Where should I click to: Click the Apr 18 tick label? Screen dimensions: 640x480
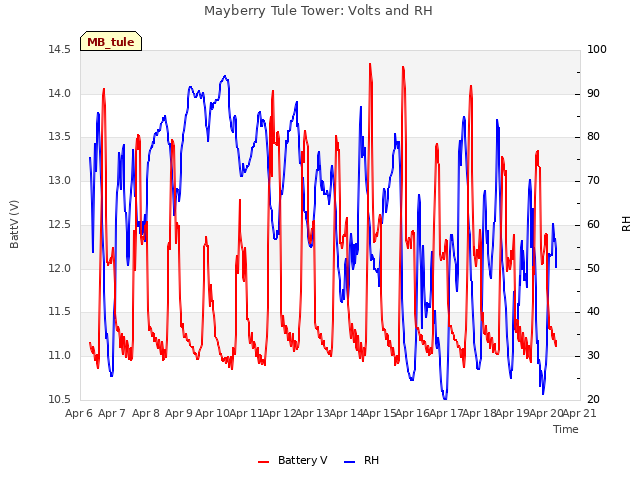pos(479,413)
